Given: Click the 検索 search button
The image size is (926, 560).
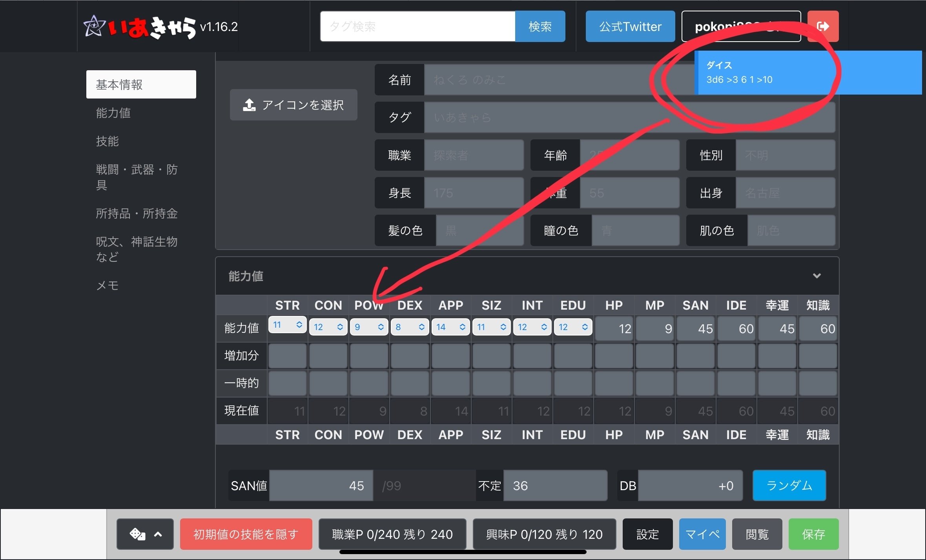Looking at the screenshot, I should 540,26.
